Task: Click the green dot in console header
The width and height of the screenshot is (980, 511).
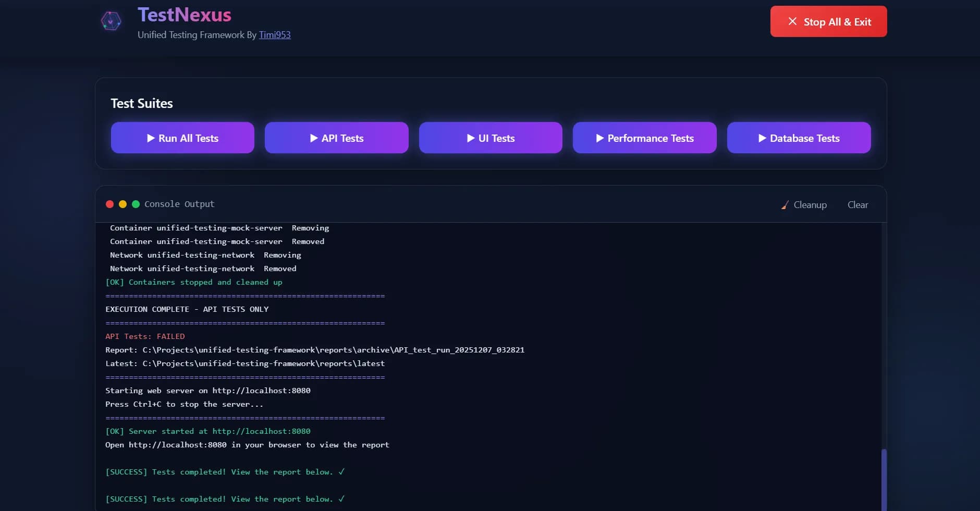Action: (x=136, y=204)
